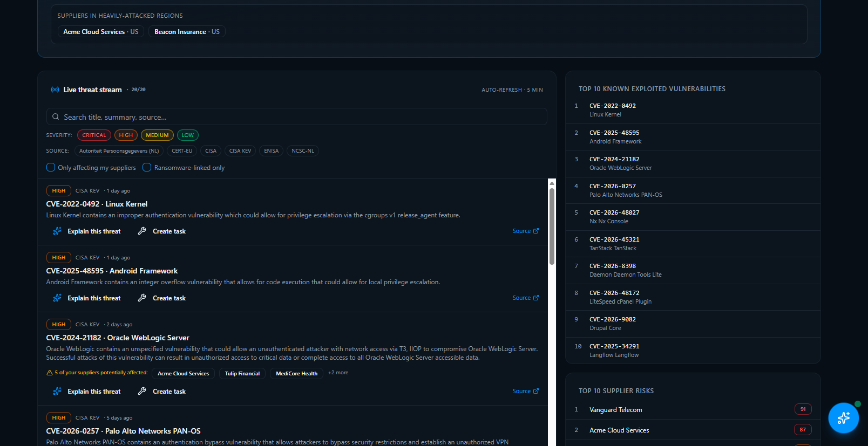Filter by CERT-EU source

point(182,151)
